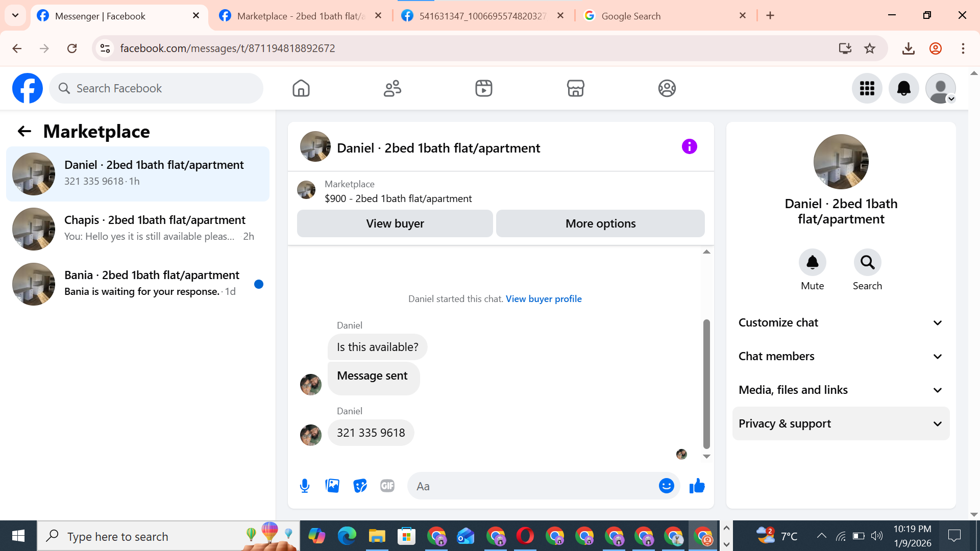The width and height of the screenshot is (980, 551).
Task: Open the sticker picker icon
Action: (x=360, y=486)
